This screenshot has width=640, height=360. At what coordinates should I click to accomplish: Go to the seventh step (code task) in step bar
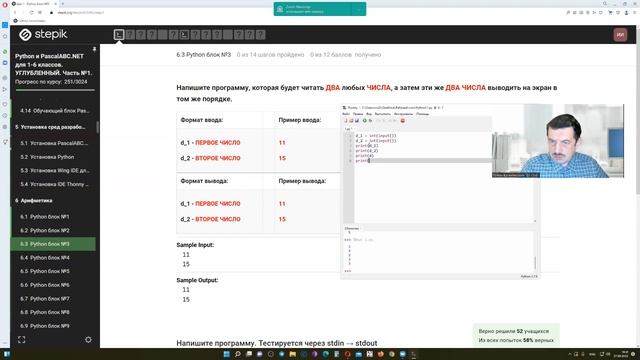coord(184,35)
